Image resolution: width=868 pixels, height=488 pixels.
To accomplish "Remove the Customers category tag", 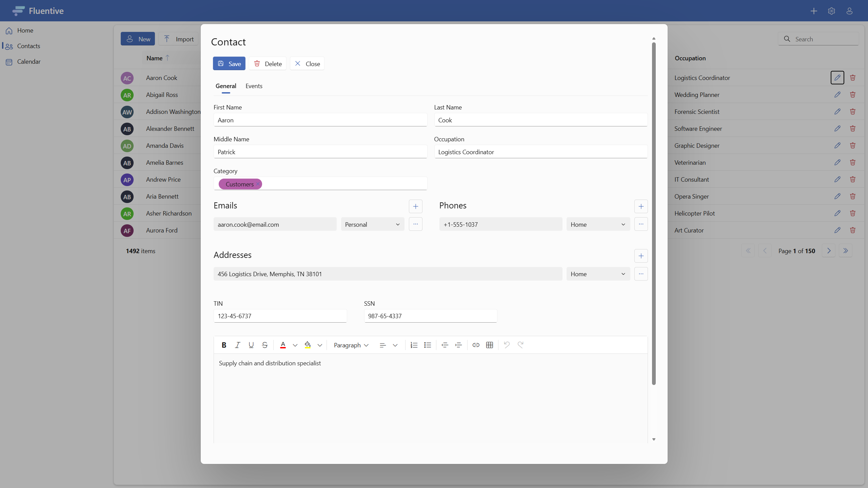I will tap(258, 184).
